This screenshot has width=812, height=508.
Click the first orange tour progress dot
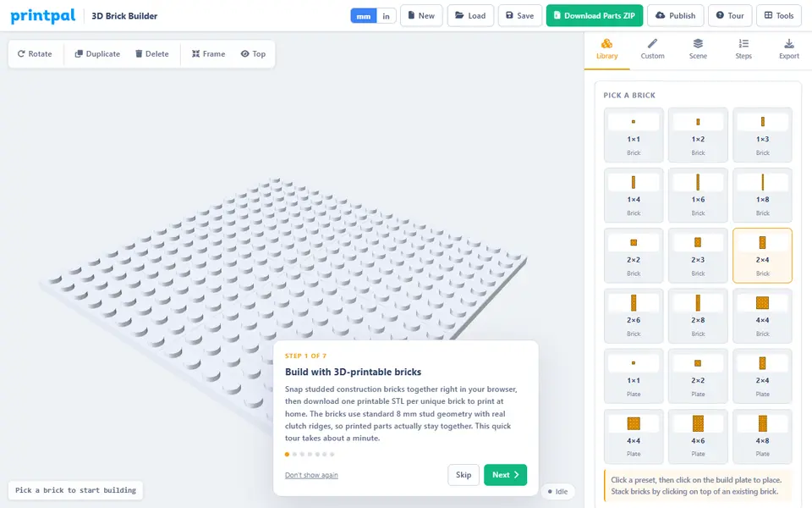[x=287, y=454]
